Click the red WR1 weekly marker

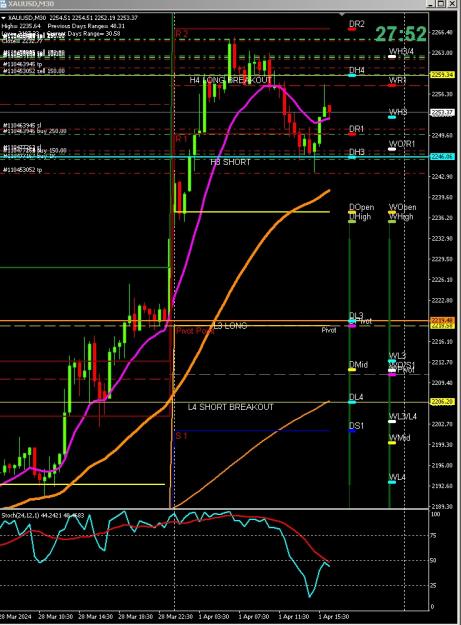pos(392,85)
